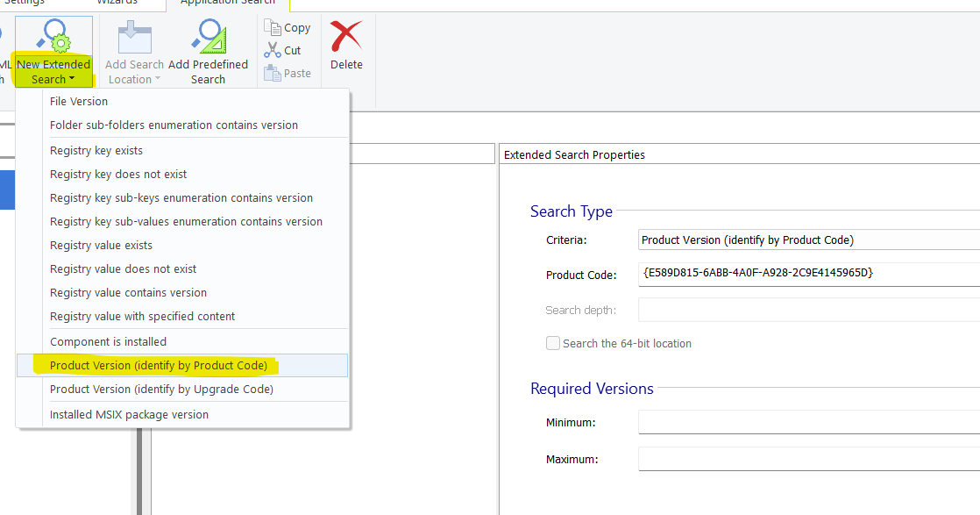Pick Component is installed option

tap(108, 341)
